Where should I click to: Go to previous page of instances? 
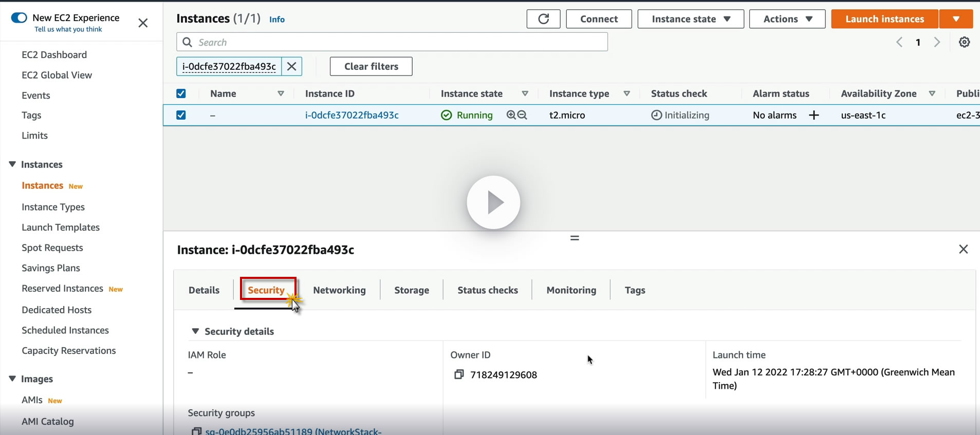[x=899, y=42]
